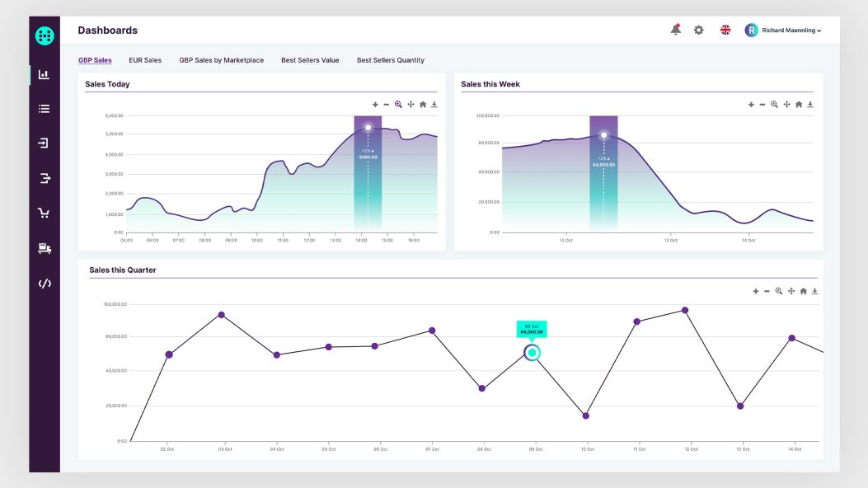Image resolution: width=868 pixels, height=488 pixels.
Task: Open settings via the gear icon
Action: tap(699, 30)
